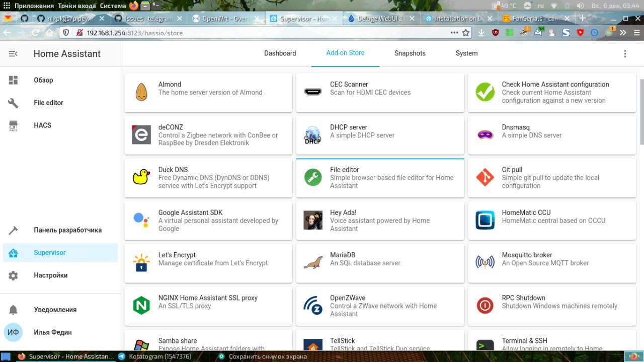644x362 pixels.
Task: Switch to the FanSerials browser tab
Action: pos(537,18)
